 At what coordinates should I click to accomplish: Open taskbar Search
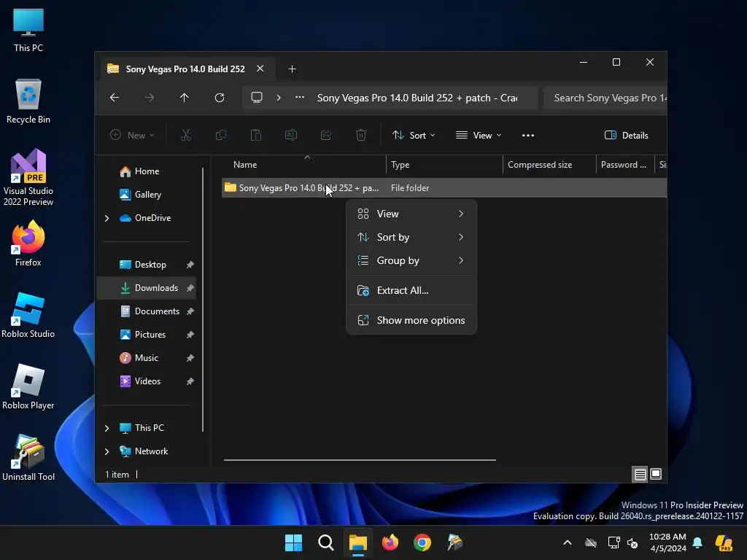326,542
